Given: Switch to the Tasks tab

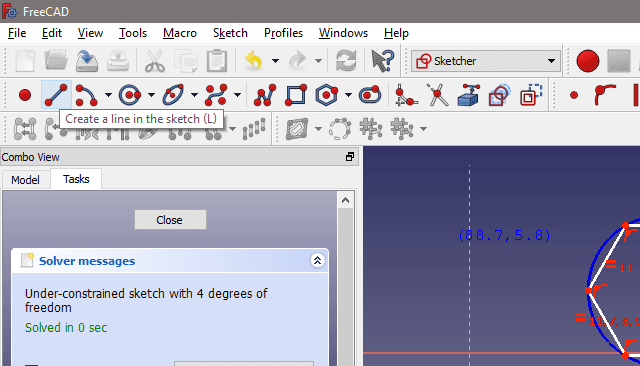Looking at the screenshot, I should pos(76,179).
